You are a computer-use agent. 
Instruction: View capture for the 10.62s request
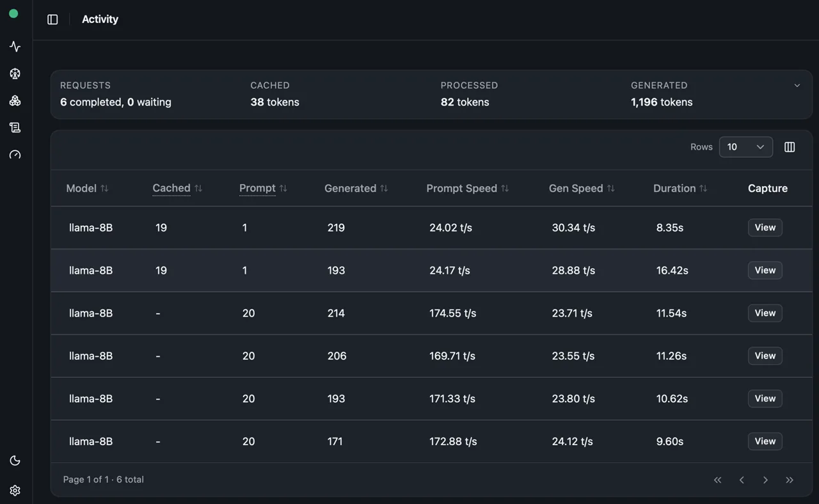coord(765,399)
